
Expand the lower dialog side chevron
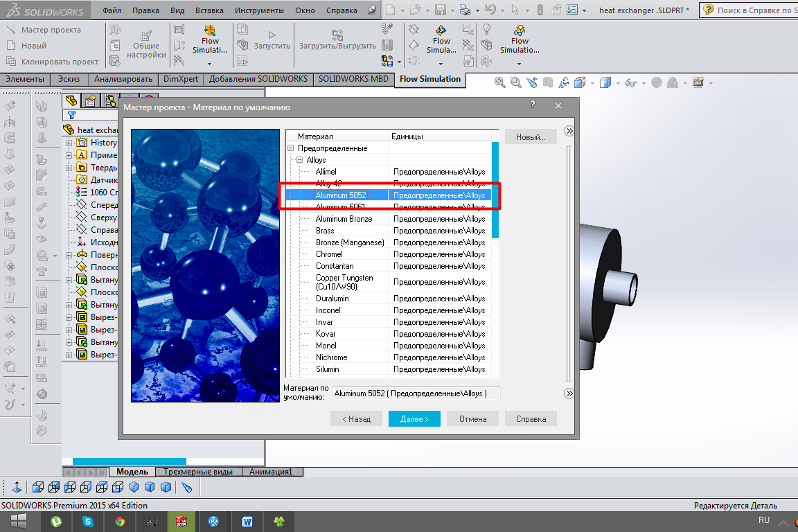(569, 393)
